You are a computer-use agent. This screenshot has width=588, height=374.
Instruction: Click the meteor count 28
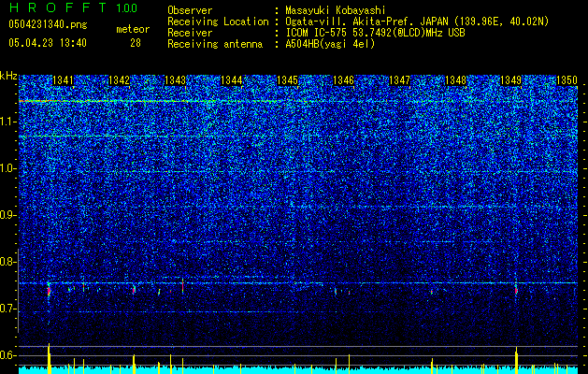click(136, 43)
